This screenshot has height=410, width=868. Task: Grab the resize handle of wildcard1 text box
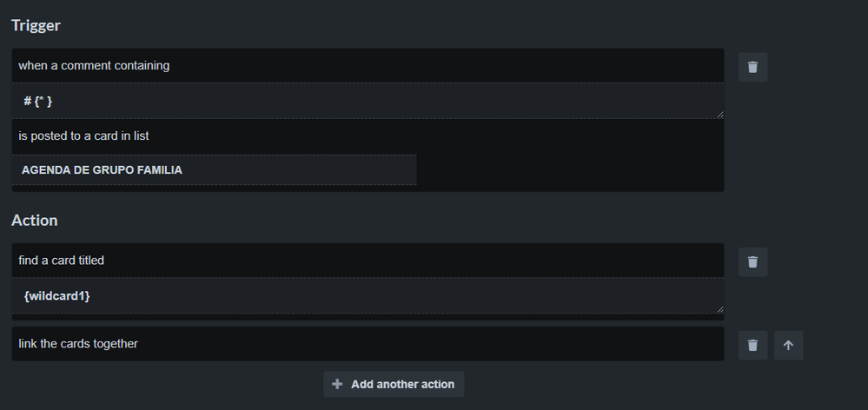tap(719, 309)
